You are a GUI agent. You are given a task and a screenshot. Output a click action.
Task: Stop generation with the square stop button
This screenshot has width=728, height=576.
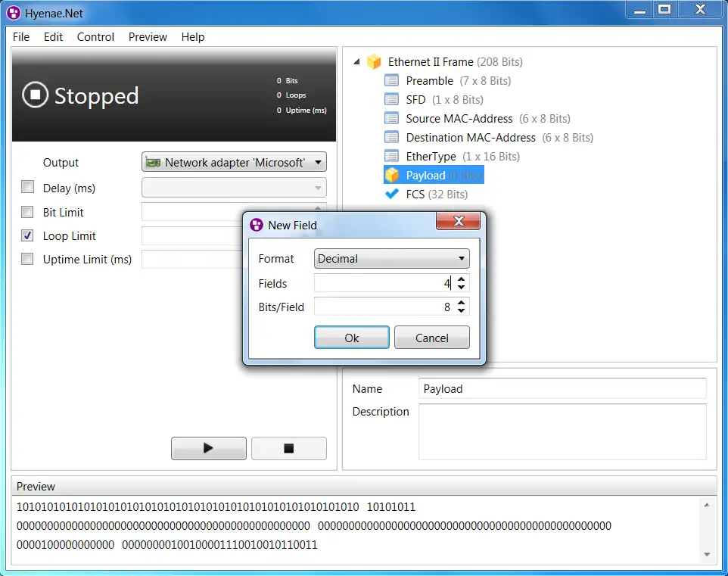[289, 448]
